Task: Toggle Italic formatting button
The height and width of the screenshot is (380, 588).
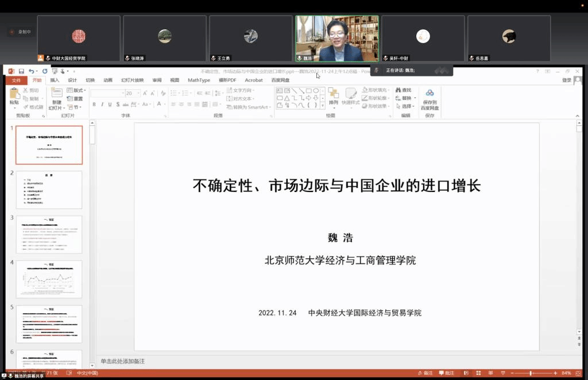Action: point(102,105)
